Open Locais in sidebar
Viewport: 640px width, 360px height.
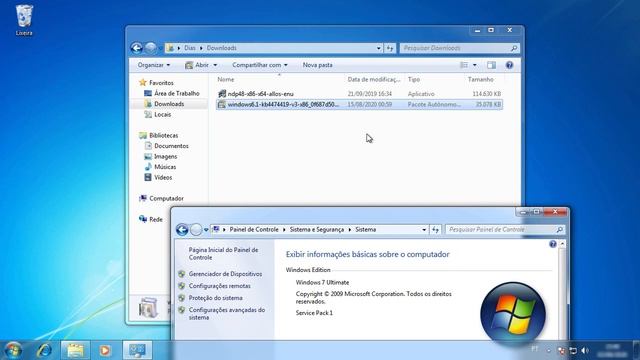click(x=158, y=114)
